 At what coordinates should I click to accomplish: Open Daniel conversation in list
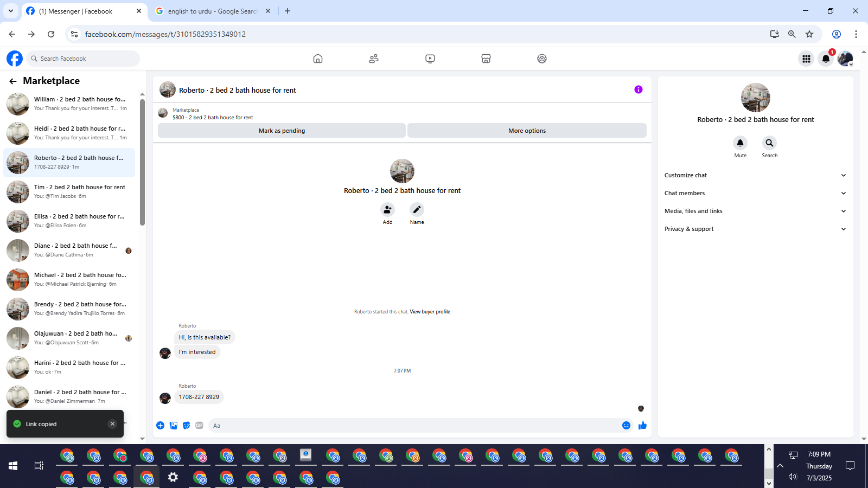69,396
